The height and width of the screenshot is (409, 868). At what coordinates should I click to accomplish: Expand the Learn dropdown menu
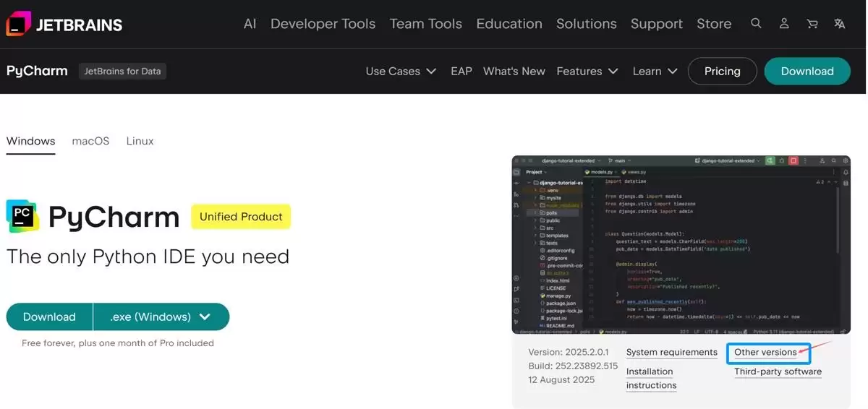[x=655, y=71]
